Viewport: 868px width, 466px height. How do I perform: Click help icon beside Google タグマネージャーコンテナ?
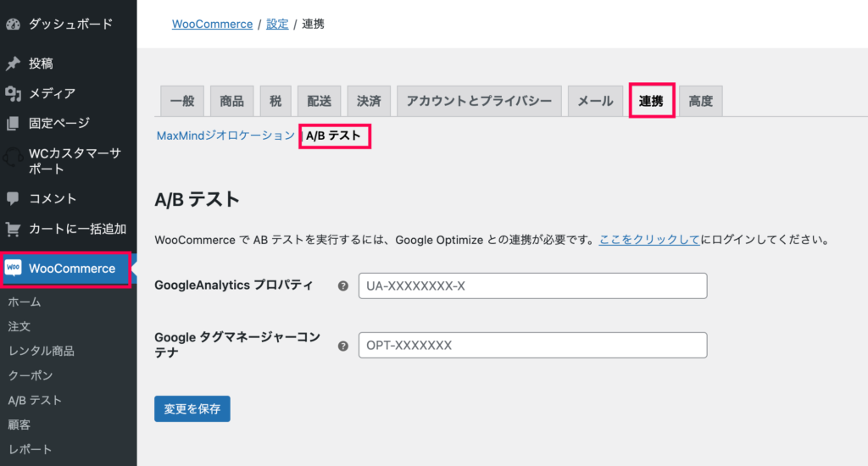[x=343, y=346]
